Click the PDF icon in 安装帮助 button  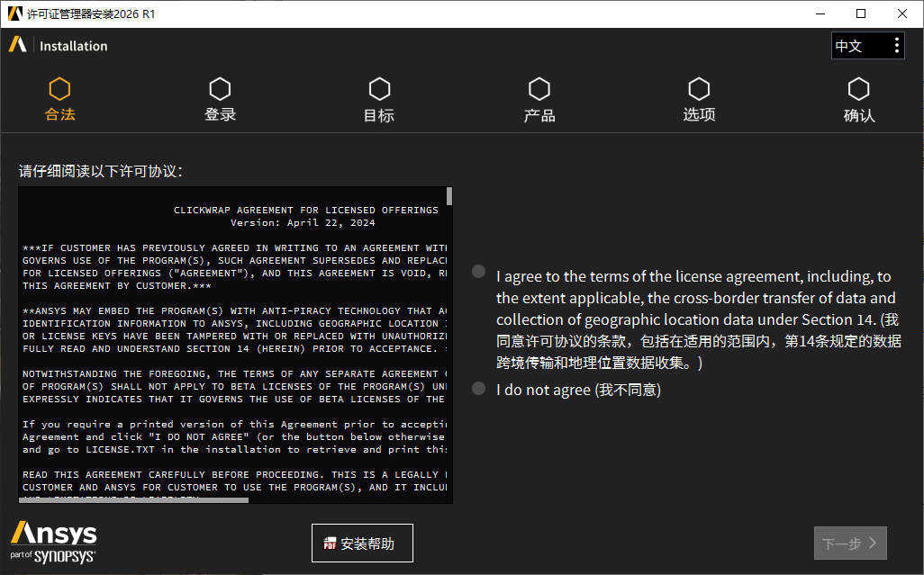[330, 544]
